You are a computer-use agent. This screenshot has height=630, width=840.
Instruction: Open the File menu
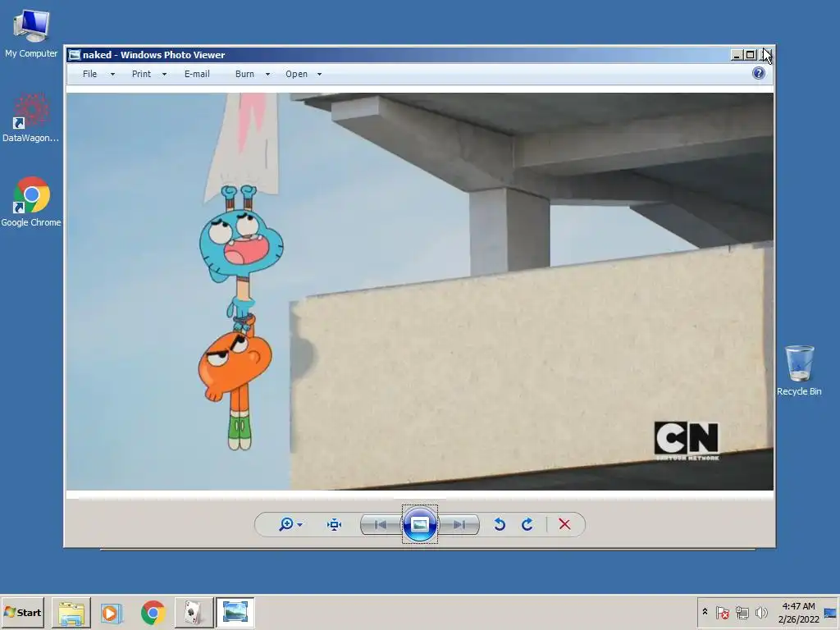point(89,74)
